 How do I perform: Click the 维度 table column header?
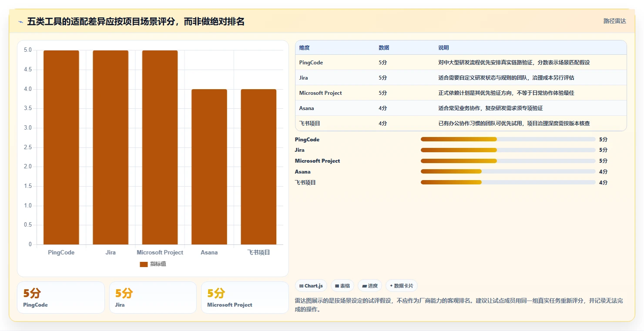305,48
